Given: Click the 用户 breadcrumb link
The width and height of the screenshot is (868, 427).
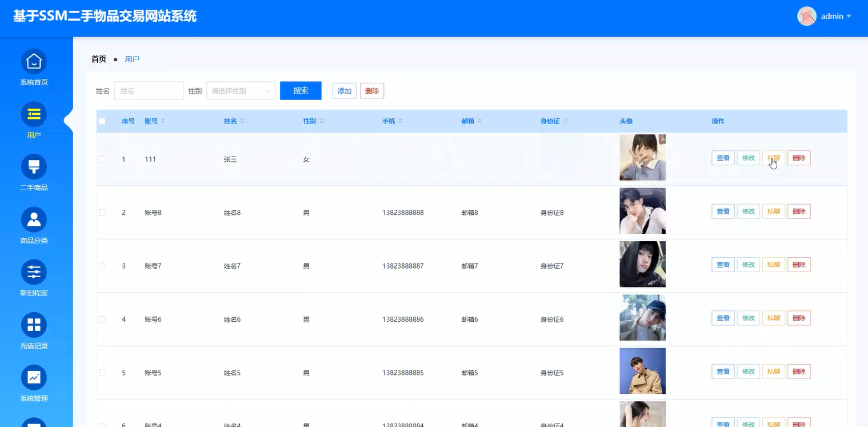Looking at the screenshot, I should tap(132, 59).
